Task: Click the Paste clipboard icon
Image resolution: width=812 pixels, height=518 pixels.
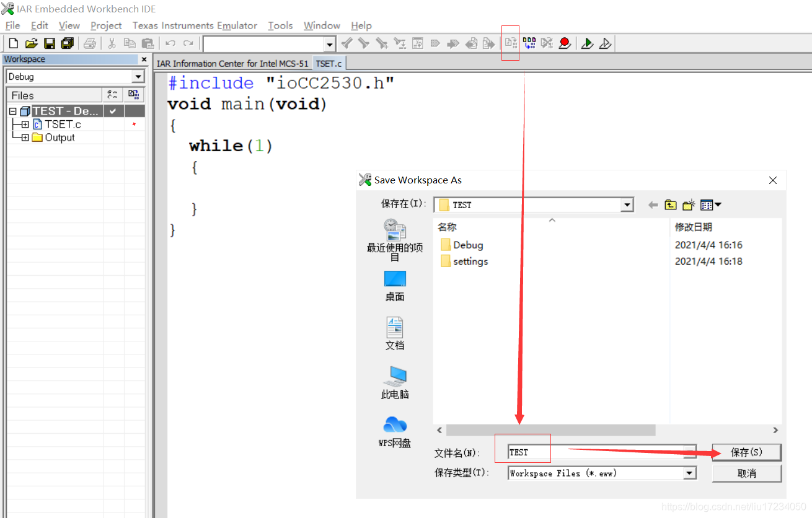Action: coord(148,43)
